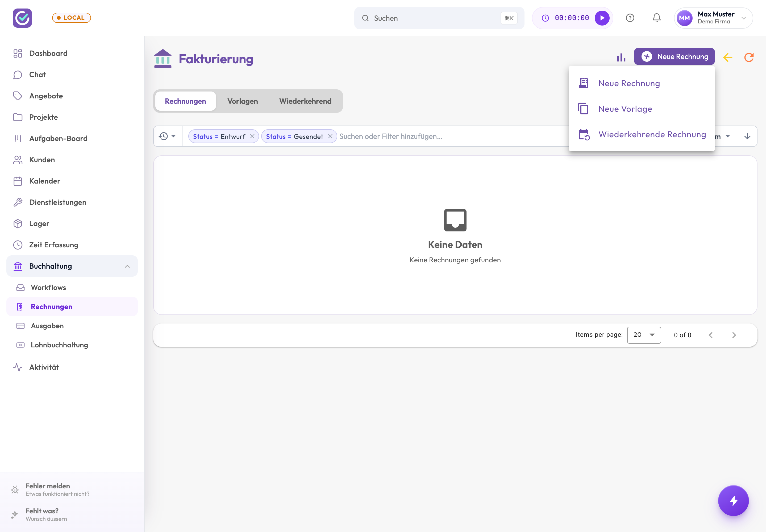Expand the Max Muster user menu

[713, 18]
